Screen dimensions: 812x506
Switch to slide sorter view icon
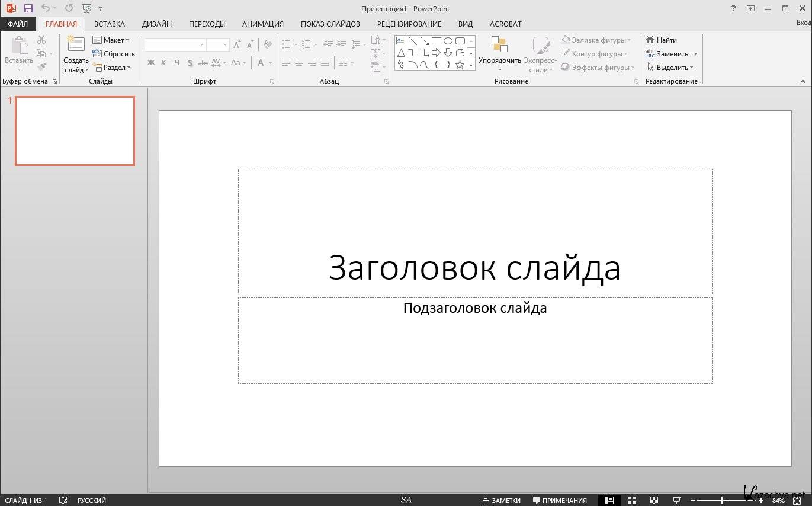click(632, 501)
